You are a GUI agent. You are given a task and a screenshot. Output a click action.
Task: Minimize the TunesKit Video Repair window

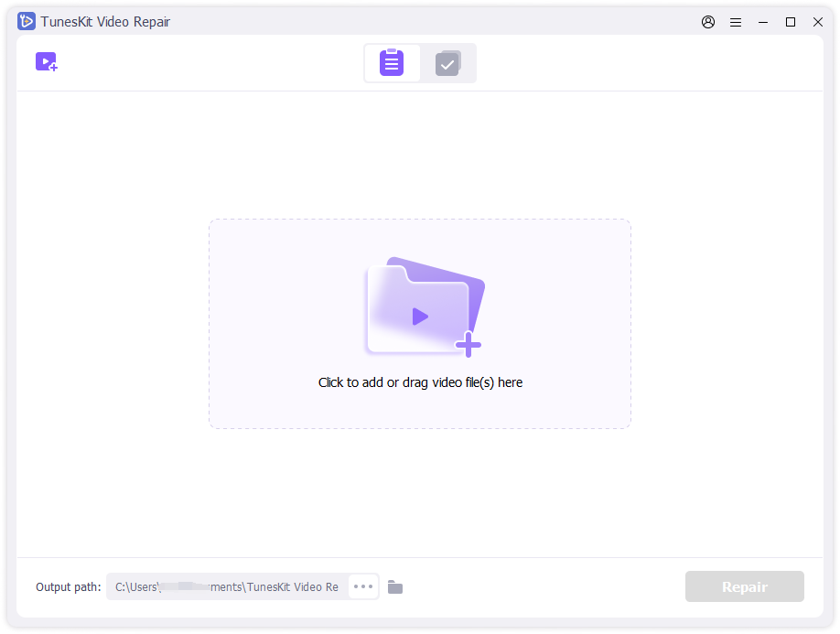tap(763, 22)
